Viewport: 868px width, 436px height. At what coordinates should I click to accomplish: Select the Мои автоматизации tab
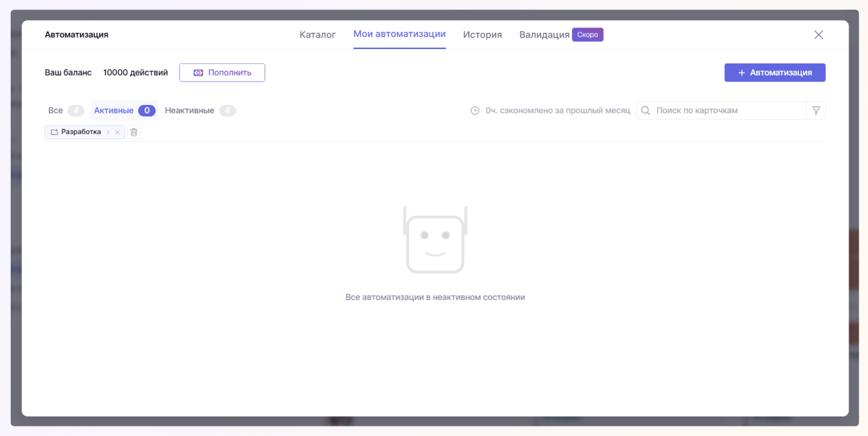point(399,35)
